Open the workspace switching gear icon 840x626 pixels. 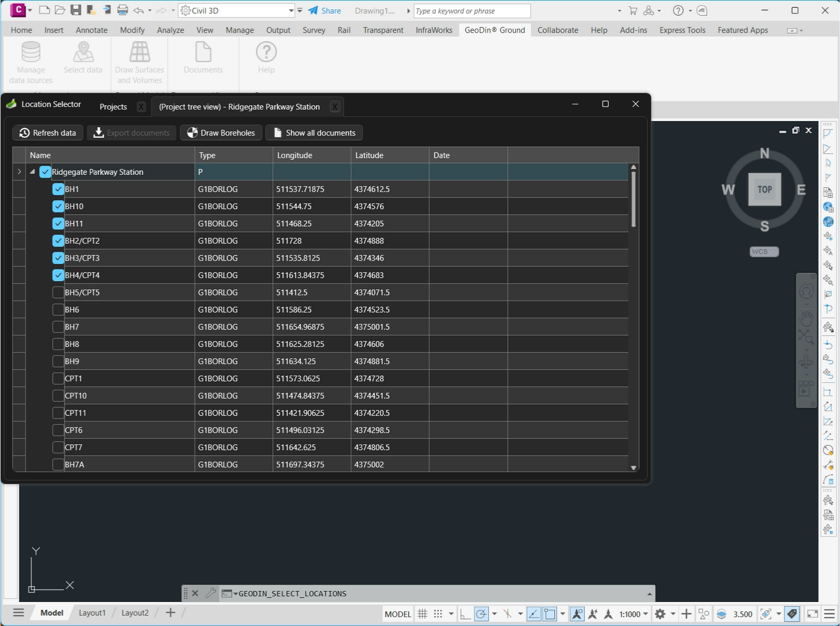tap(660, 614)
